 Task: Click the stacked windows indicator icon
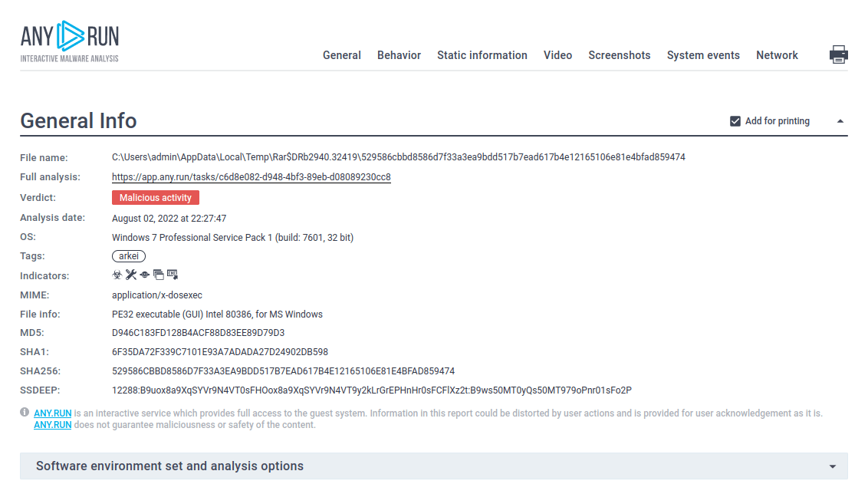click(x=158, y=274)
